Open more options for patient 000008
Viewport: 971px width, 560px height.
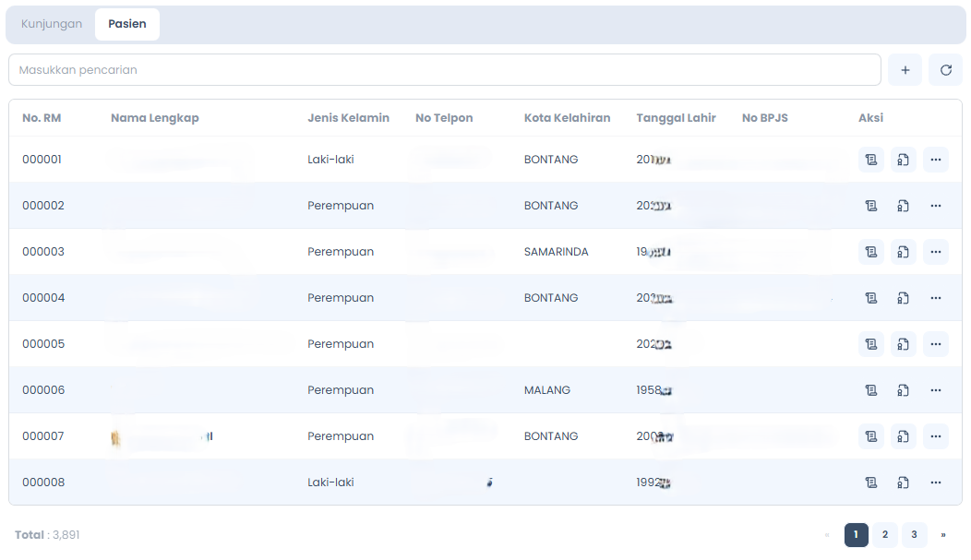[x=935, y=482]
